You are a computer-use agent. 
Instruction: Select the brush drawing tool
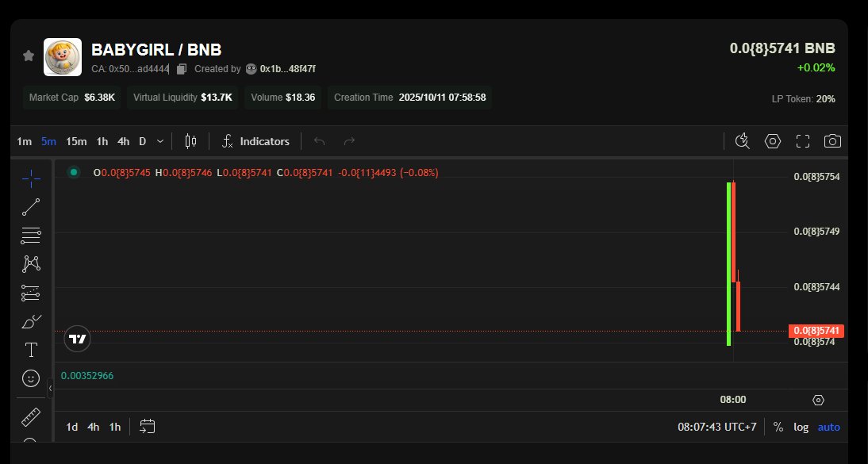31,322
